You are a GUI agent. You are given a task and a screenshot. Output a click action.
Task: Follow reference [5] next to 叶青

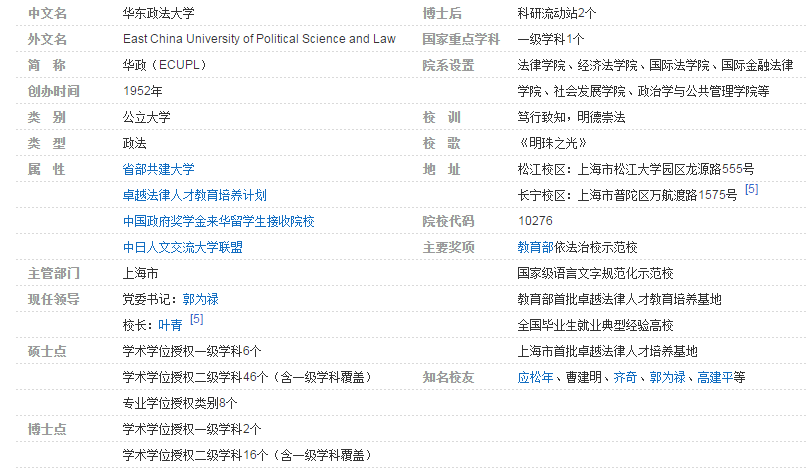tap(197, 319)
